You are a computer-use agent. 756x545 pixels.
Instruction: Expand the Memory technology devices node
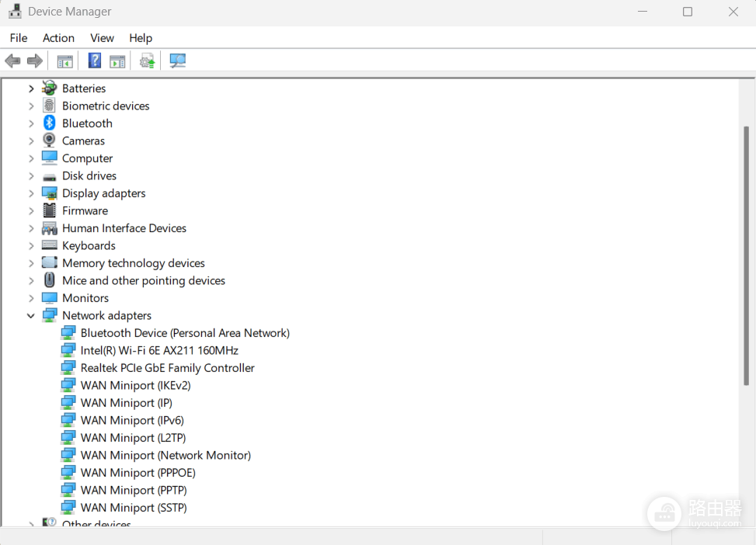[x=31, y=263]
